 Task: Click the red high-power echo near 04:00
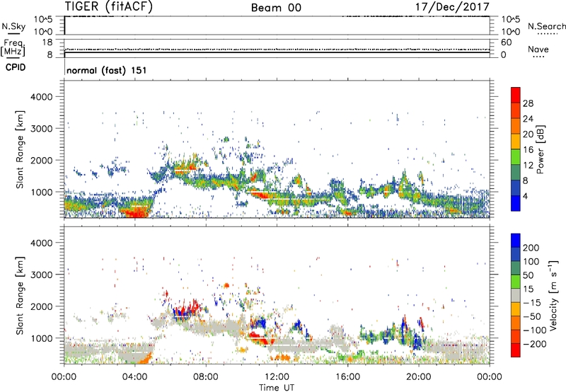[136, 213]
